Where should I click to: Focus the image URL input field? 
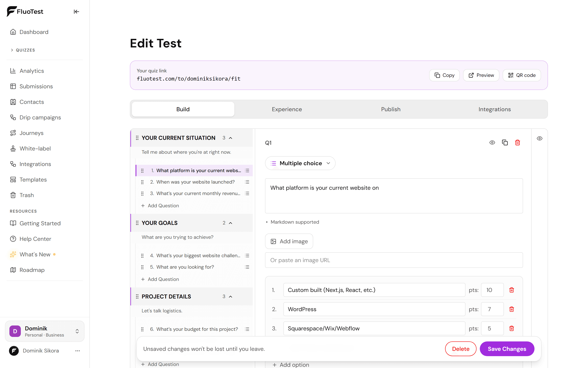pos(394,260)
